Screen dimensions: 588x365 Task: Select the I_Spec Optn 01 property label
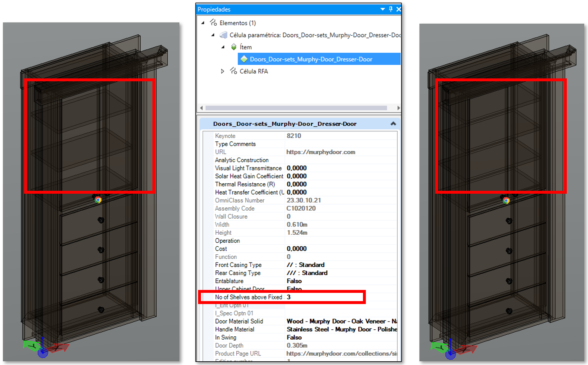[234, 313]
